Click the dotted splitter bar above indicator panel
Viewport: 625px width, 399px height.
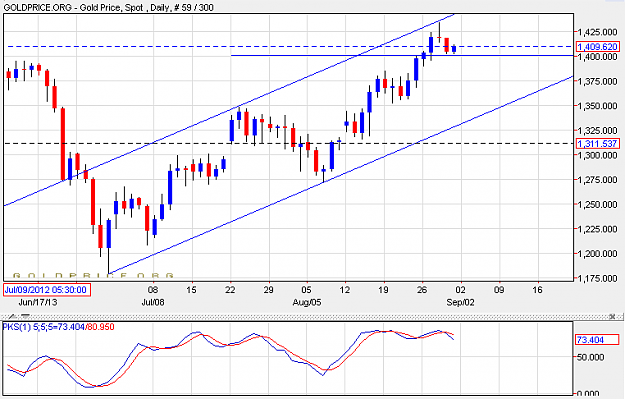312,316
